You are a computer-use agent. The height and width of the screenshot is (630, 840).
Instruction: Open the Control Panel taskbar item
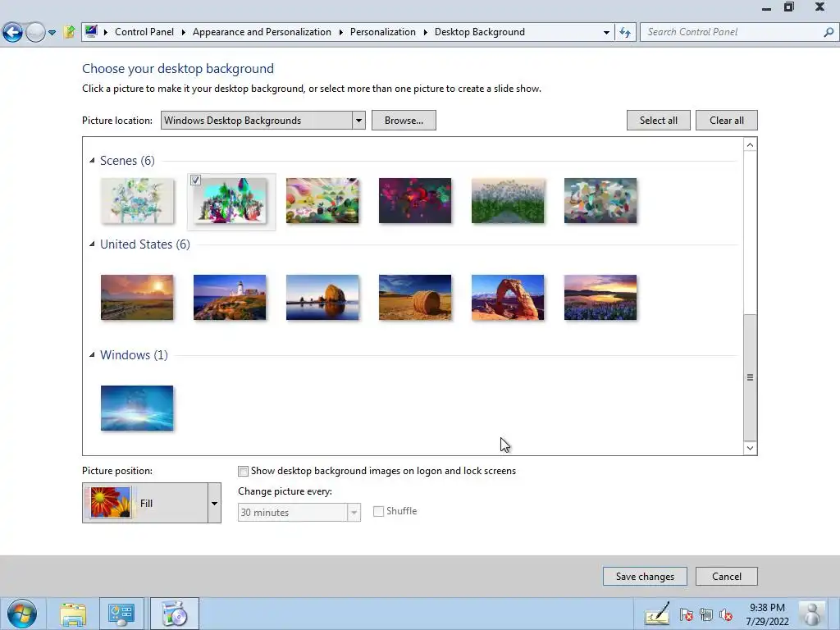point(121,614)
